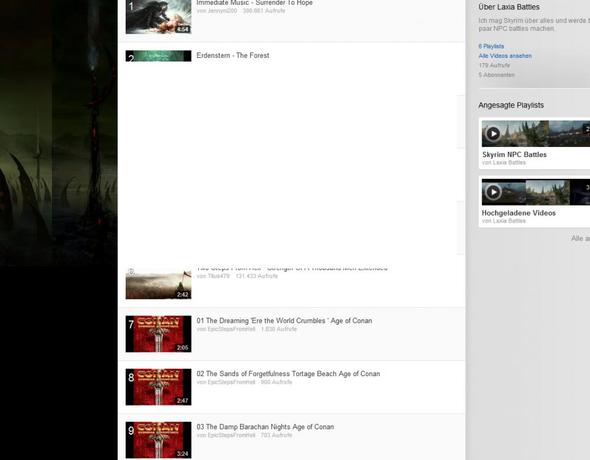Click von Laxia Battles under Skyrim NPC Battles

point(504,162)
